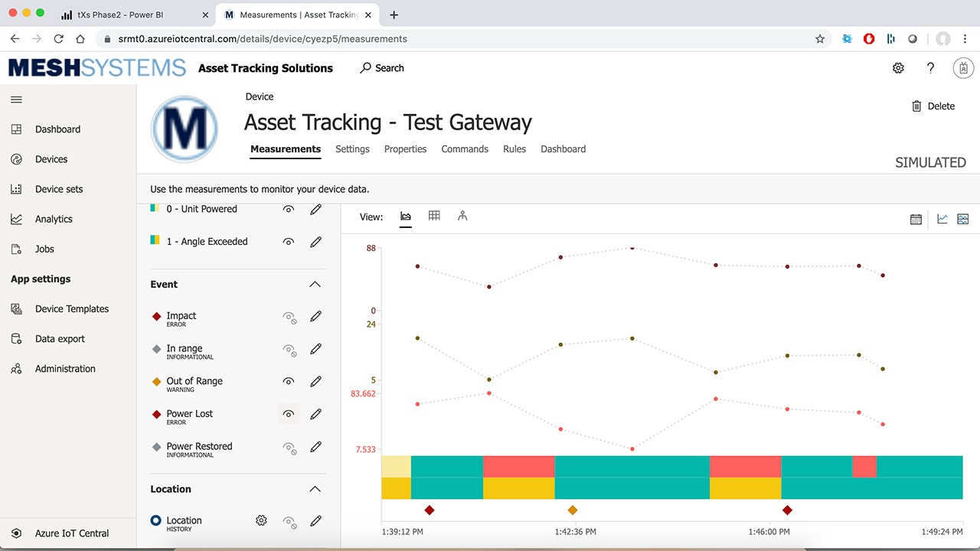The width and height of the screenshot is (980, 551).
Task: Switch to chart view icon
Action: coord(406,217)
